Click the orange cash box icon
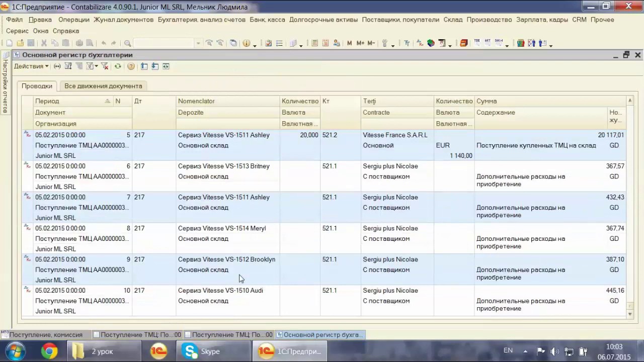 pyautogui.click(x=464, y=43)
